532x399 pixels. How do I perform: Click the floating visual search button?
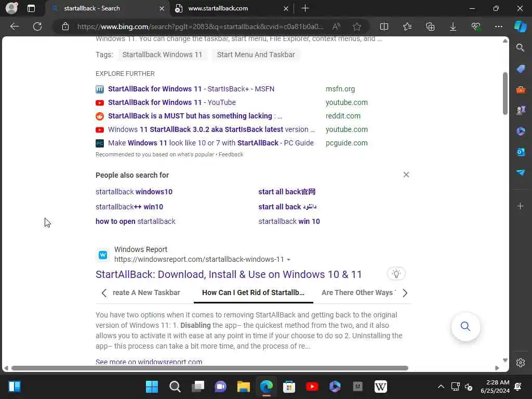tap(465, 326)
